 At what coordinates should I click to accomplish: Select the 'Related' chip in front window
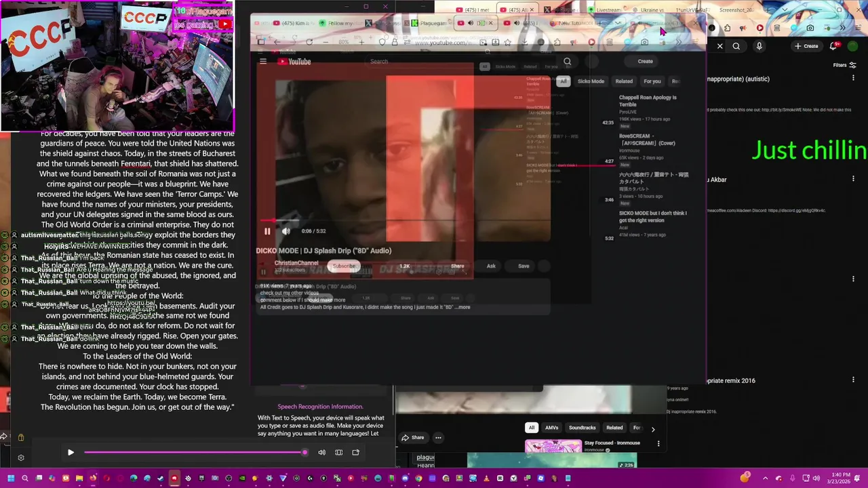point(624,81)
